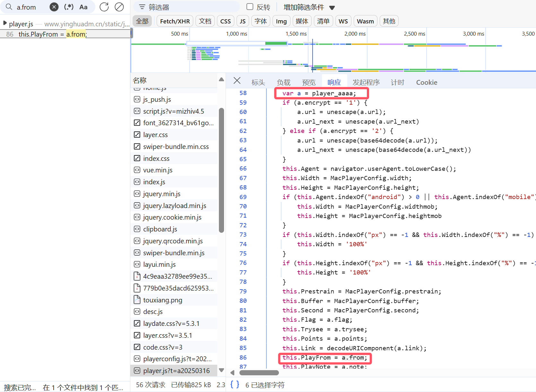Click the request list scroll down arrow
Image resolution: width=536 pixels, height=392 pixels.
pos(221,370)
